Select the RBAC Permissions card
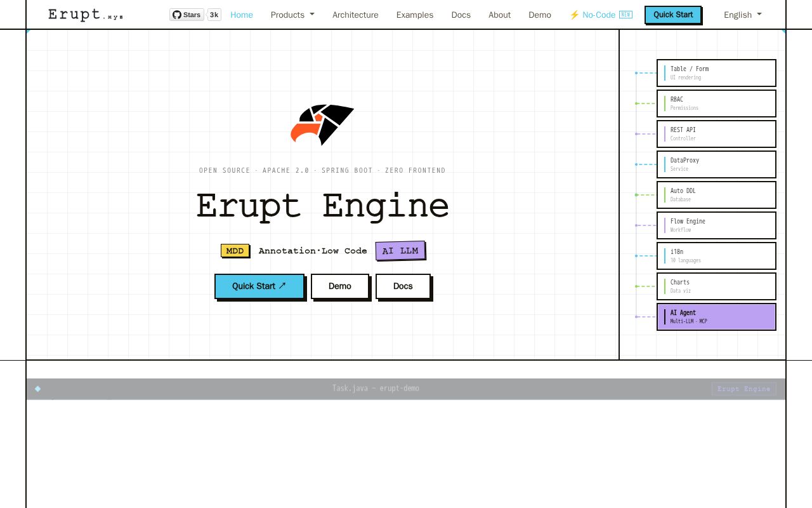 pyautogui.click(x=716, y=104)
